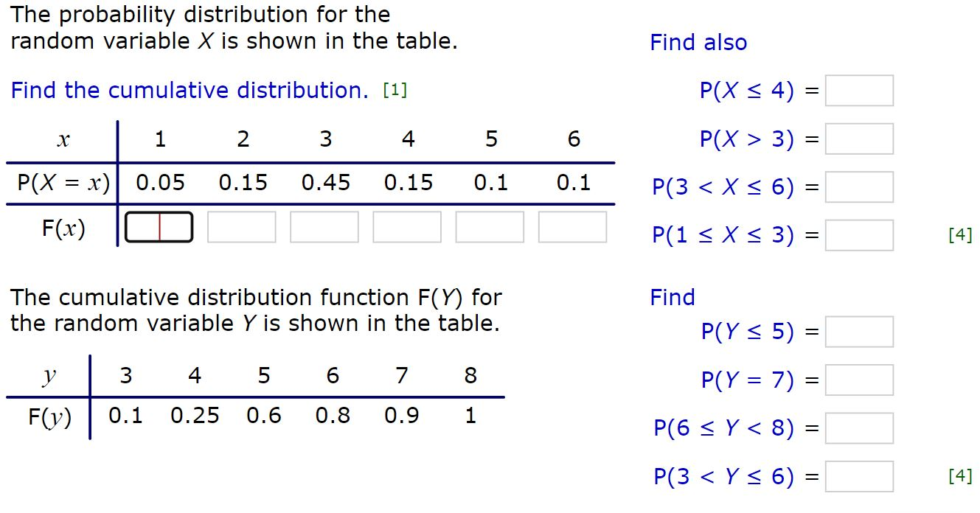Click the answer box for P(Y ≤ 5)

[x=859, y=331]
